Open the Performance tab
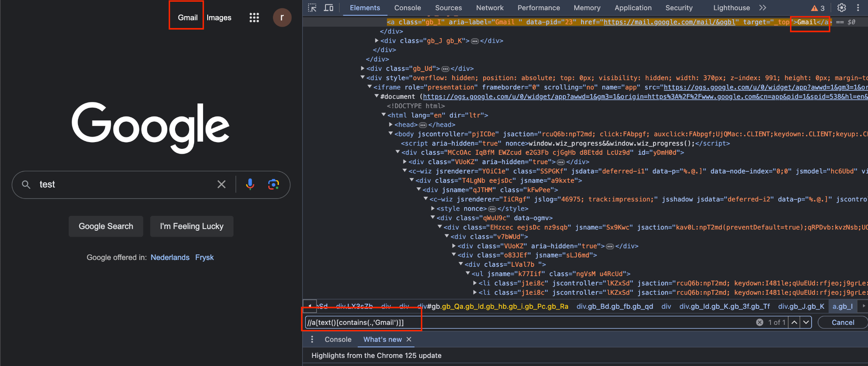The height and width of the screenshot is (366, 868). 539,8
